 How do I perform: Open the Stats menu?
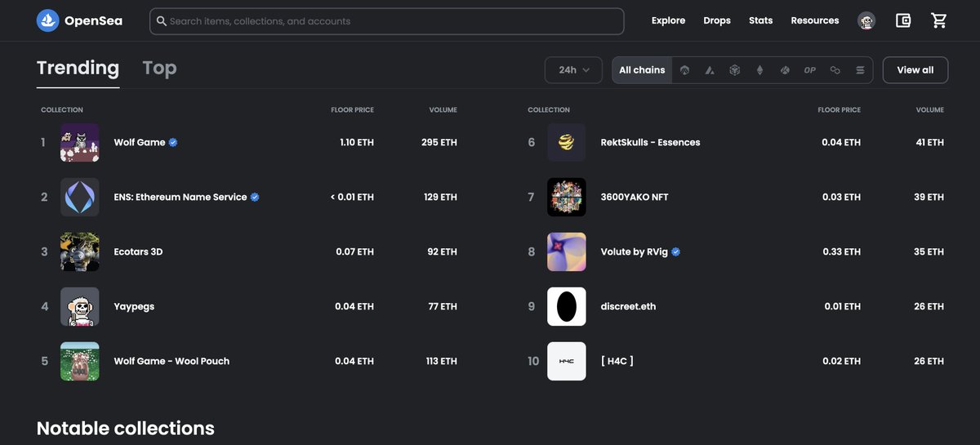(x=760, y=20)
